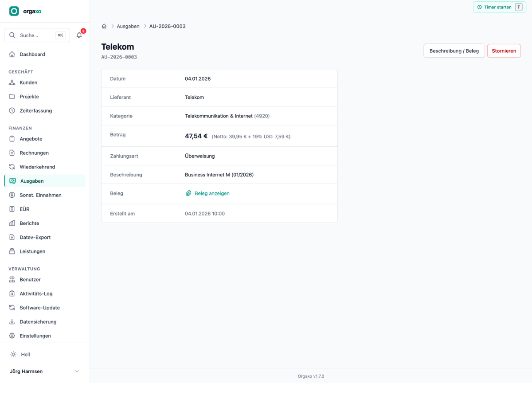Select Kunden in sidebar menu
The image size is (532, 399).
(x=45, y=82)
